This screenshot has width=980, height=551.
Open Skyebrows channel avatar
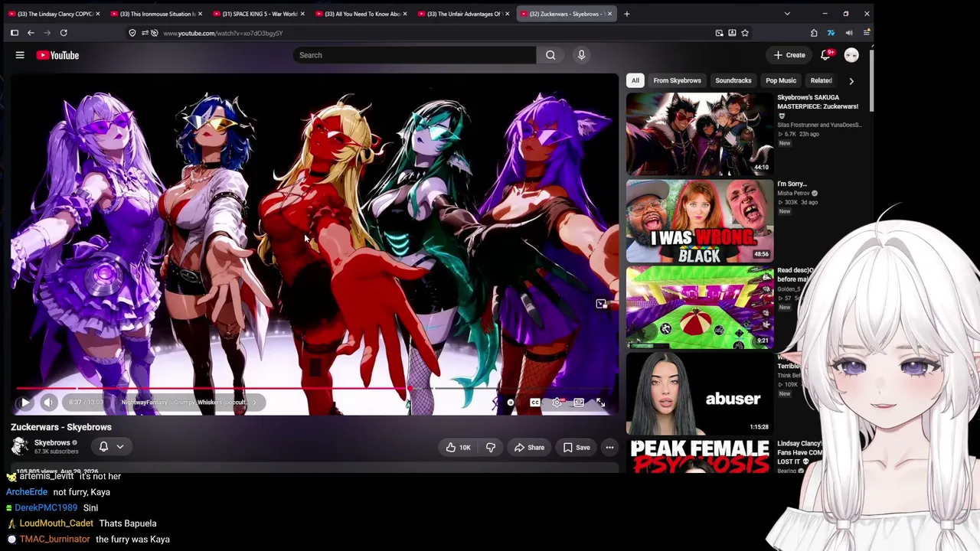[20, 446]
